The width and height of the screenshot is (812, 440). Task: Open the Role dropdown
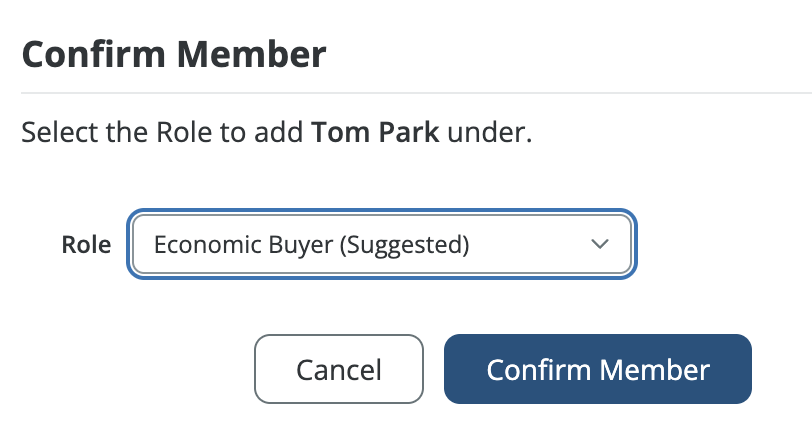pos(381,244)
